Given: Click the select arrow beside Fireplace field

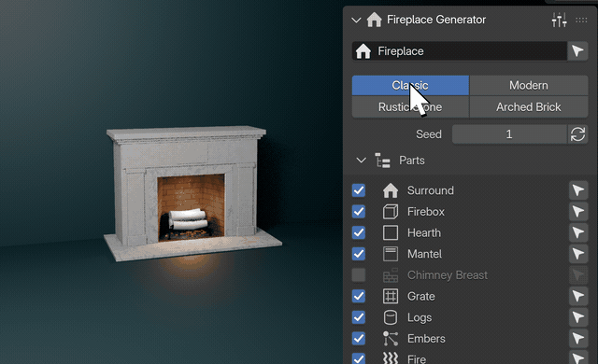Looking at the screenshot, I should (577, 51).
